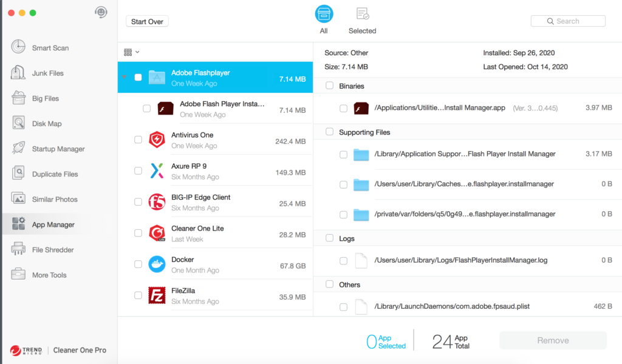This screenshot has height=364, width=622.
Task: Open the Junk Files cleaner
Action: [47, 73]
